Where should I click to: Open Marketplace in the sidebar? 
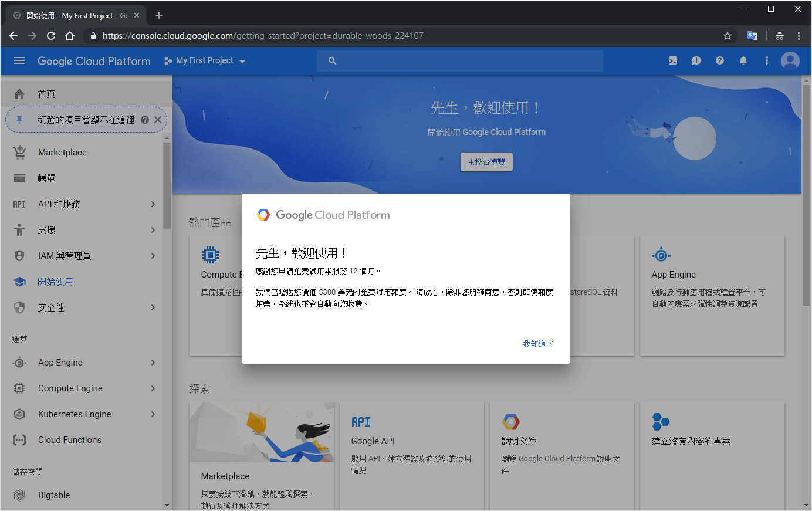coord(81,153)
